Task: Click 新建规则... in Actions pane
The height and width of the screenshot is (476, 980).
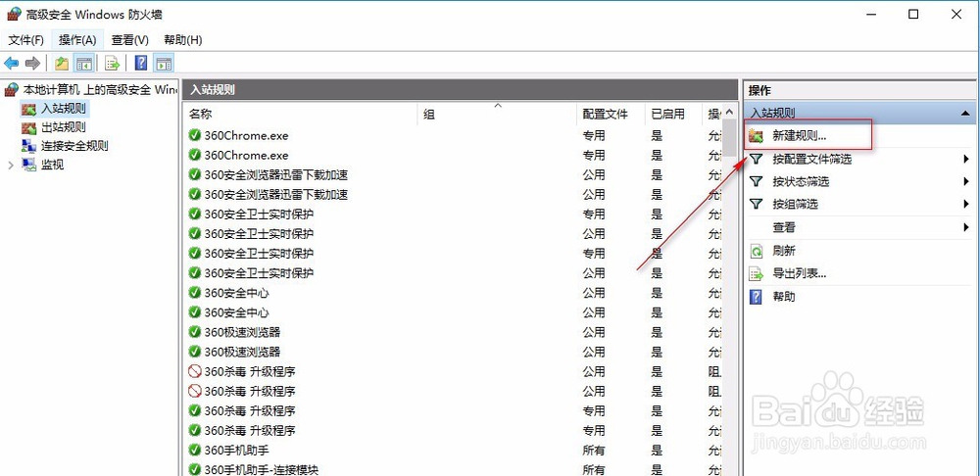Action: click(x=800, y=135)
